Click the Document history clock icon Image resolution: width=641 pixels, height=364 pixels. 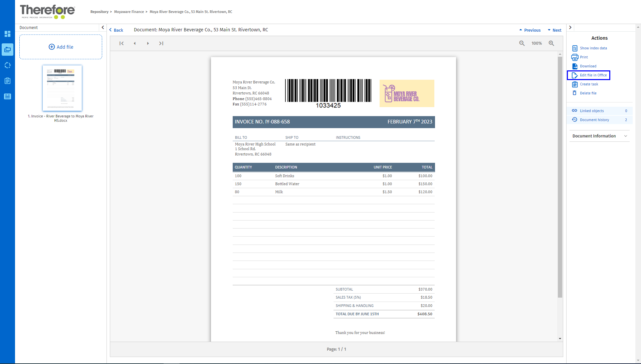pyautogui.click(x=575, y=120)
